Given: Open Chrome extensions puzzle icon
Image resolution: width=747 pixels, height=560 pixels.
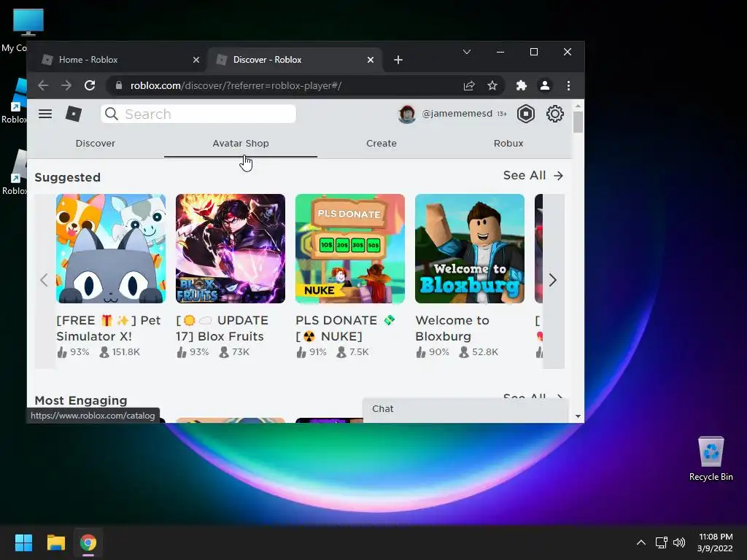Looking at the screenshot, I should (521, 86).
